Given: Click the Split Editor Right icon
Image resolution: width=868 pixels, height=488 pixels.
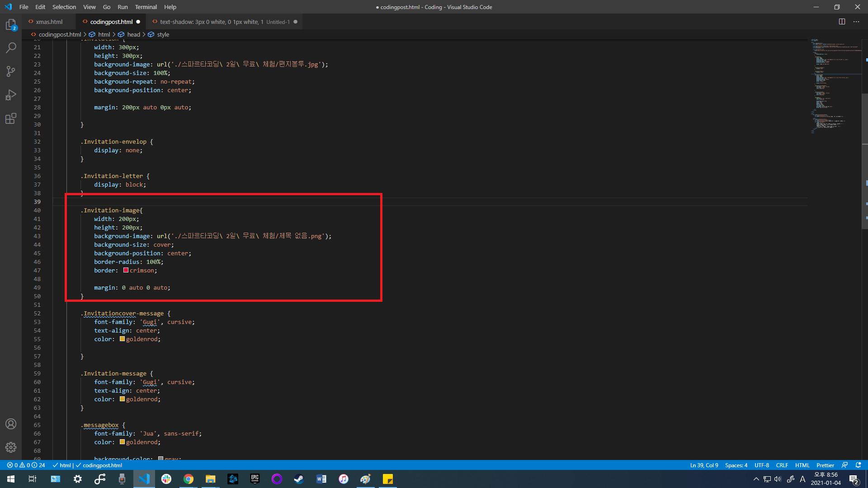Looking at the screenshot, I should (x=842, y=22).
